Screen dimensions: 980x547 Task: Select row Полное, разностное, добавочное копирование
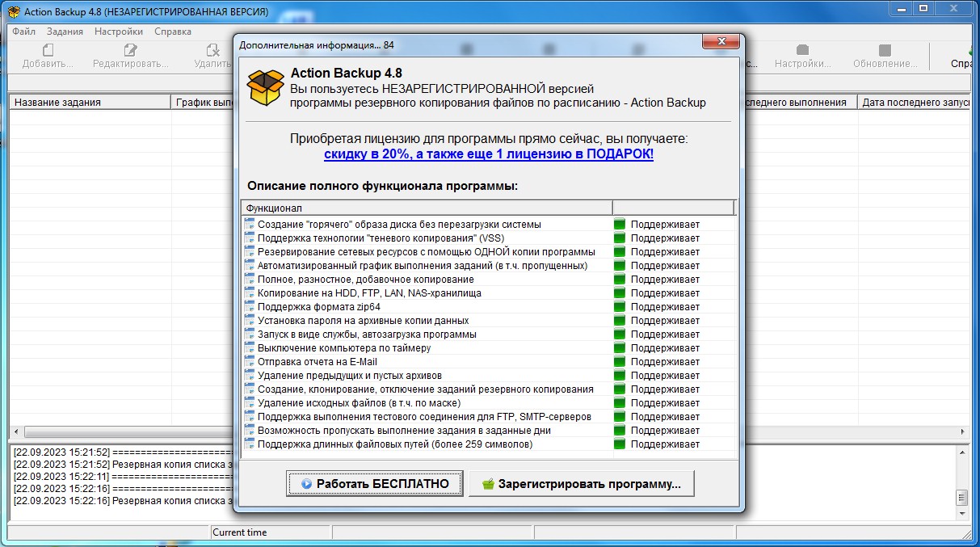coord(489,279)
